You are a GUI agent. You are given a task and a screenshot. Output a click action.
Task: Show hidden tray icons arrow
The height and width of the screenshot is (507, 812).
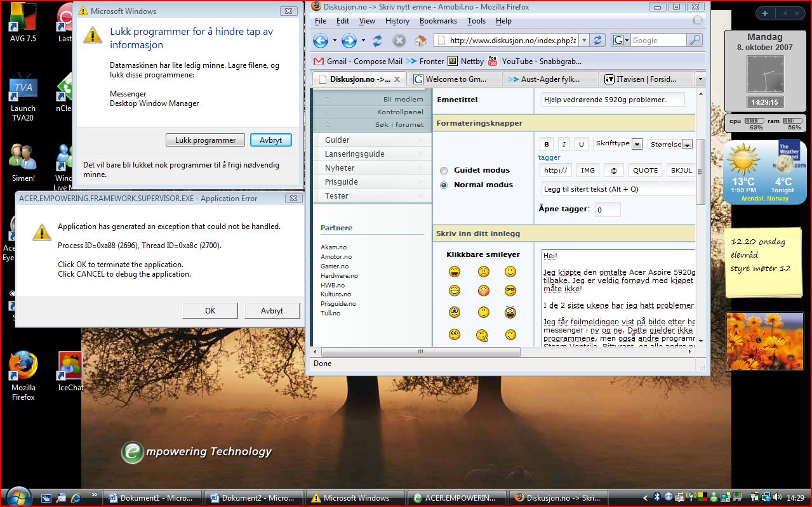pyautogui.click(x=646, y=498)
